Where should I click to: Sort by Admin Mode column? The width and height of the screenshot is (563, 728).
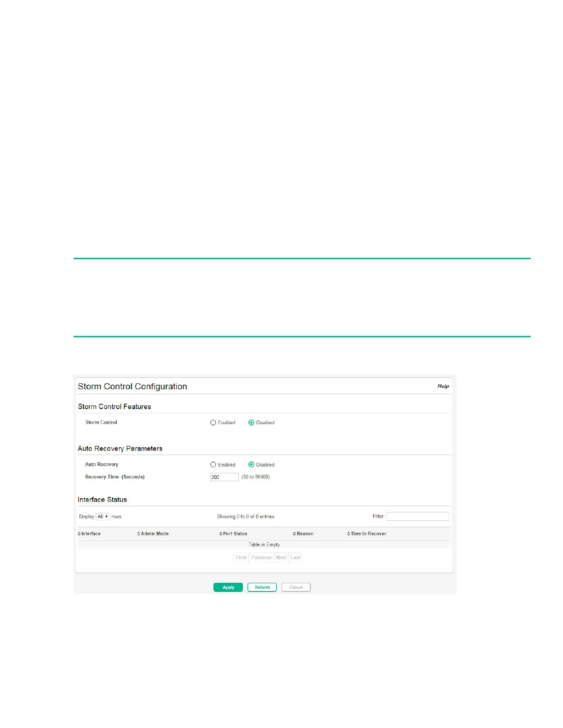(153, 534)
